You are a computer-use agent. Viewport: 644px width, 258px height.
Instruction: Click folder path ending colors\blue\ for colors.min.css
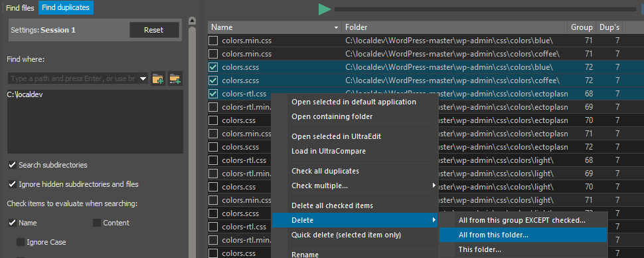pyautogui.click(x=449, y=41)
